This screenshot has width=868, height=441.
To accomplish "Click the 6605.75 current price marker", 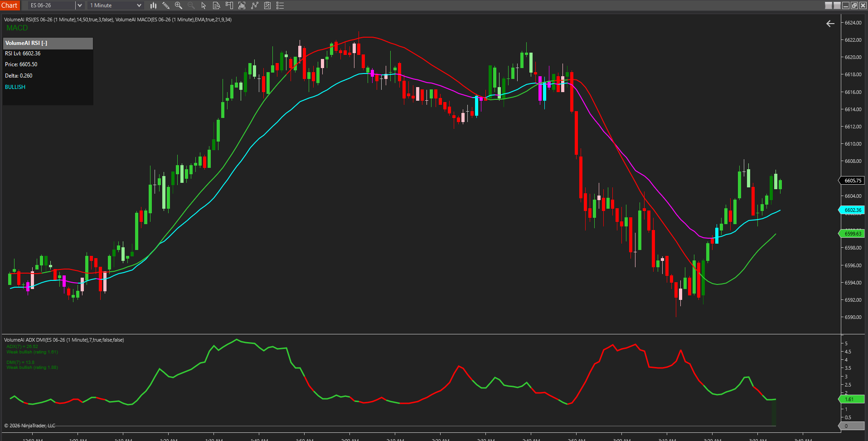I will (x=852, y=181).
